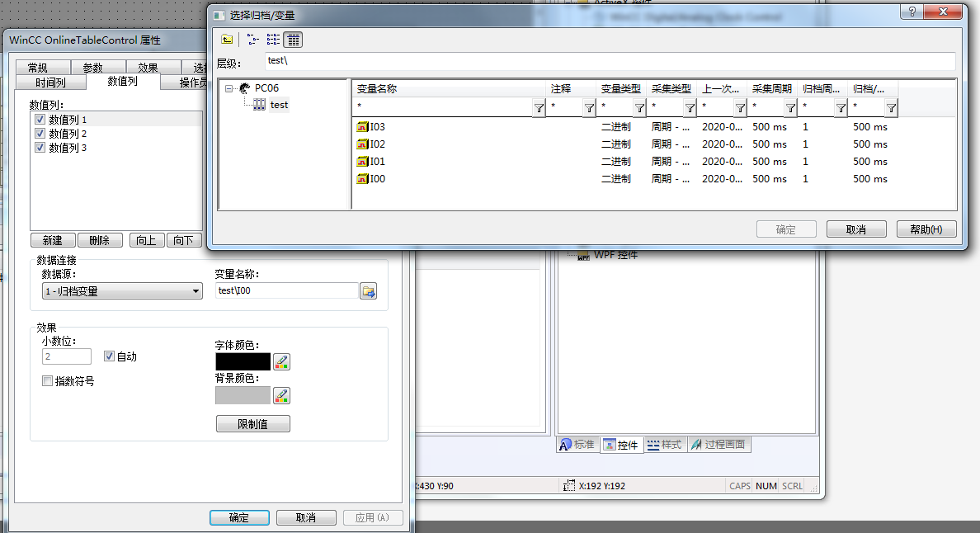
Task: Enable the 指数符号 checkbox
Action: click(47, 381)
